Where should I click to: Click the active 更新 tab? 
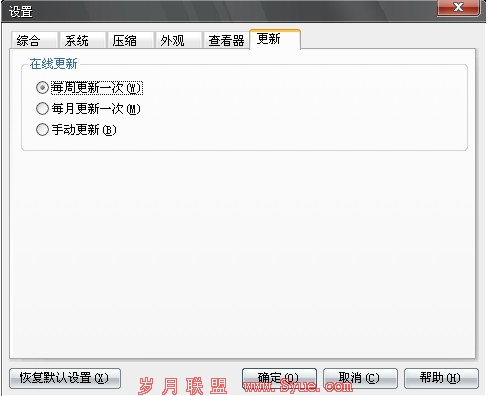click(x=275, y=39)
